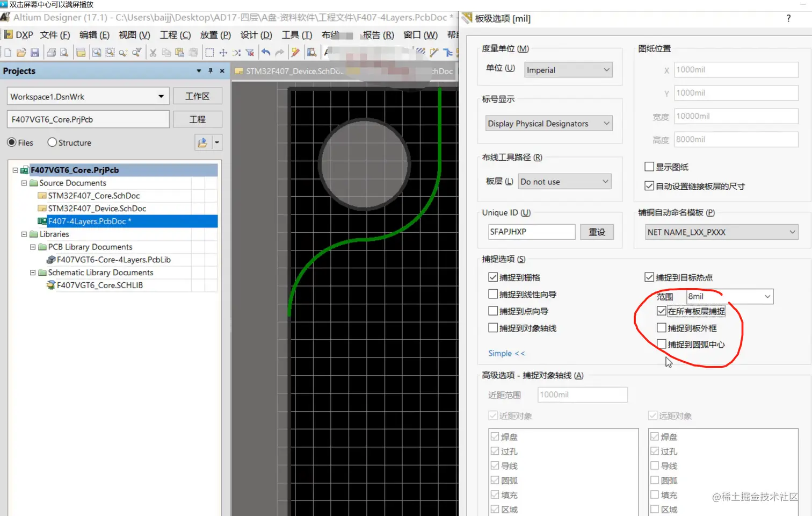Enable 捕捉到点向导 checkbox
812x516 pixels.
pyautogui.click(x=493, y=311)
